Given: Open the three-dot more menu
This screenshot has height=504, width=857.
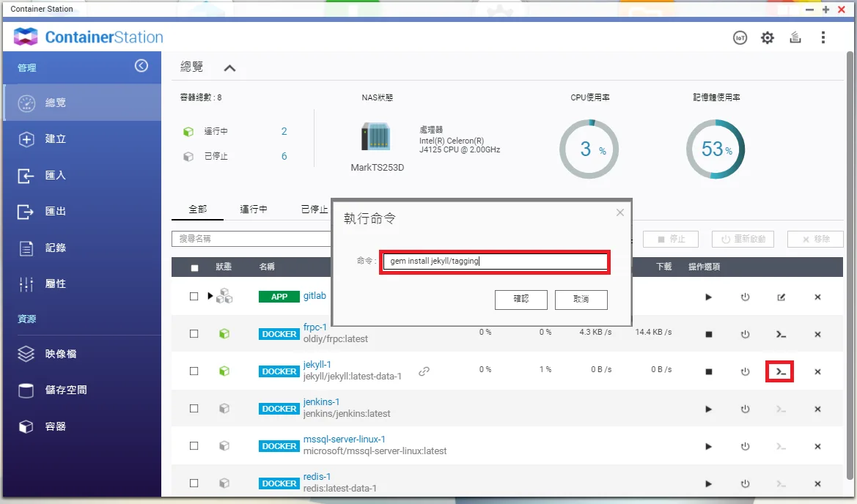Looking at the screenshot, I should 823,37.
